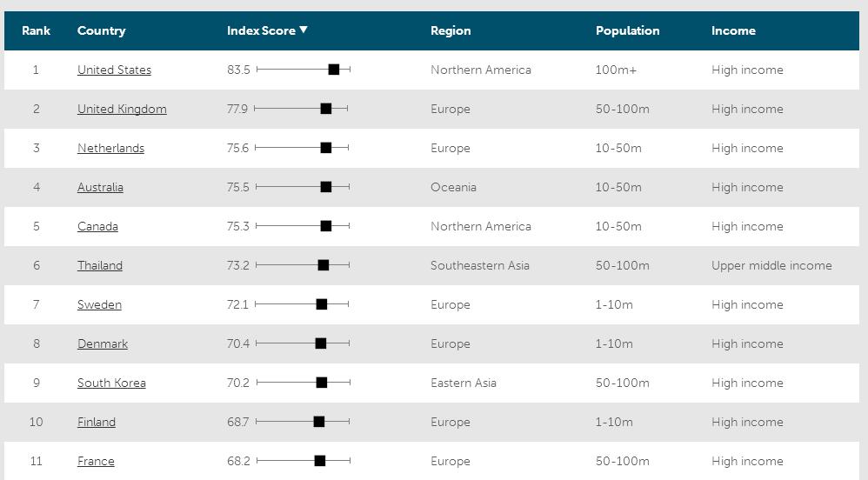Click the Index Score sort arrow

click(304, 30)
